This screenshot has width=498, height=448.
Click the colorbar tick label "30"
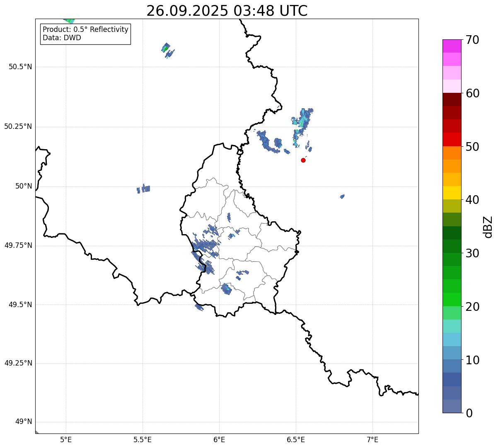click(472, 253)
